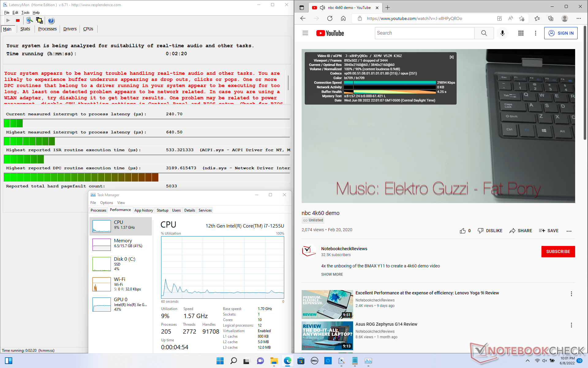Switch to the LatencyMon CPUs tab
This screenshot has width=588, height=368.
[88, 29]
